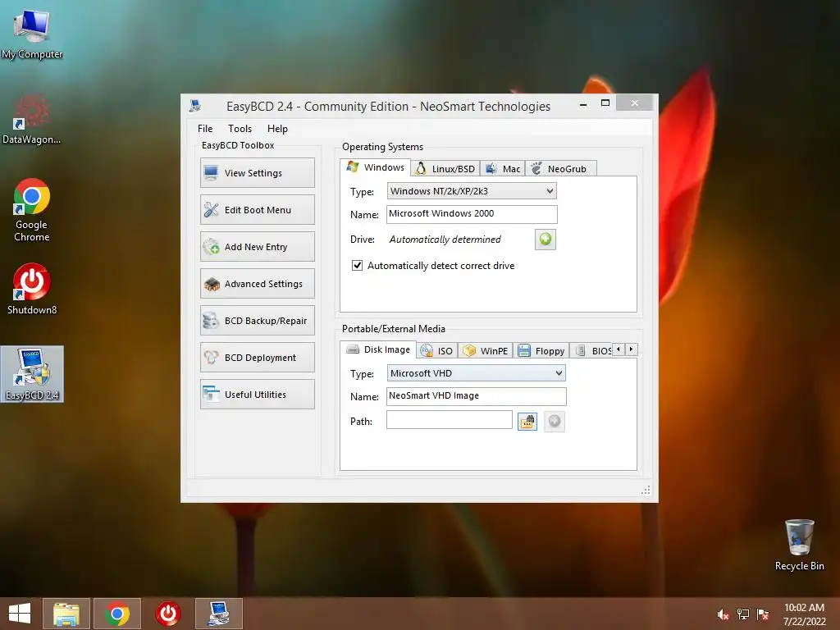Viewport: 840px width, 630px height.
Task: Click the muted volume tray icon
Action: [x=723, y=614]
